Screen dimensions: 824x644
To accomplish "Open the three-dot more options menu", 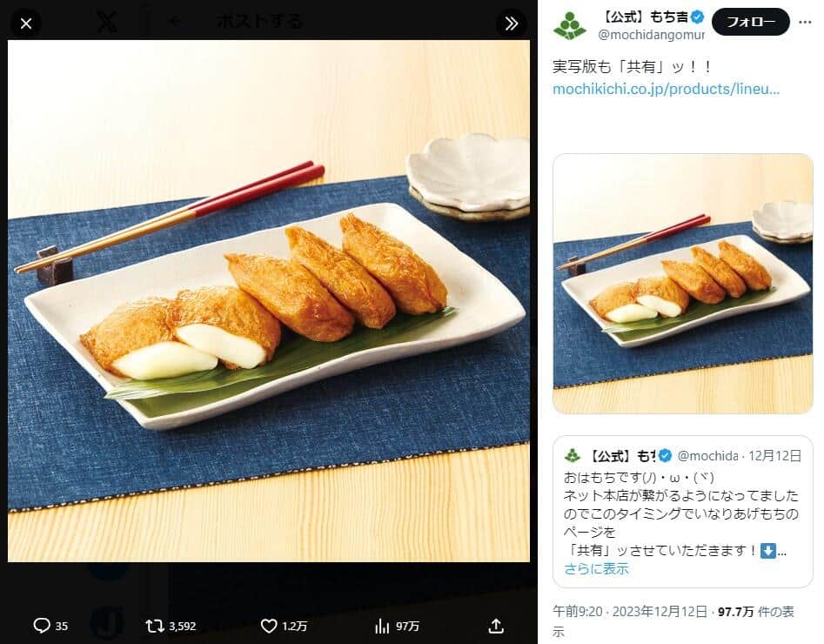I will (x=805, y=22).
